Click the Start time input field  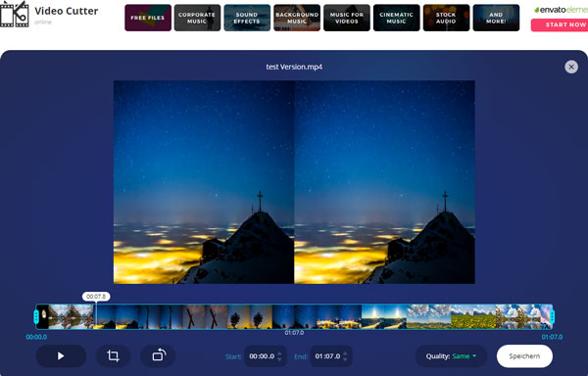265,356
